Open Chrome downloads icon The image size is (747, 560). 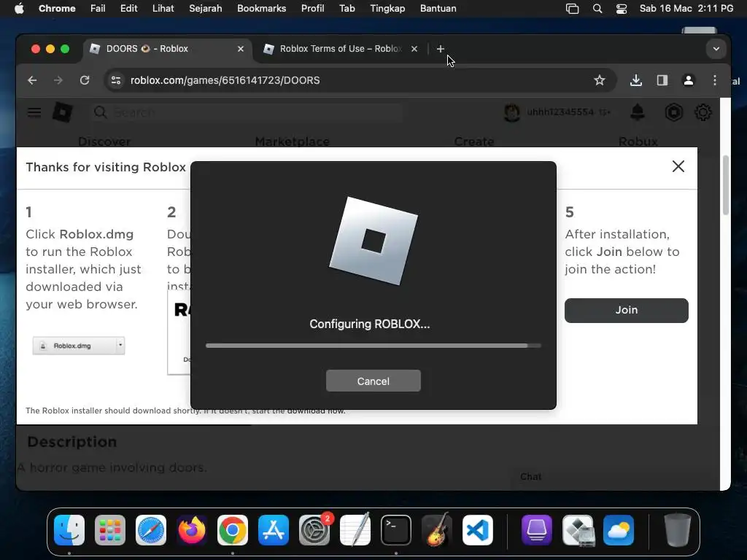point(636,80)
